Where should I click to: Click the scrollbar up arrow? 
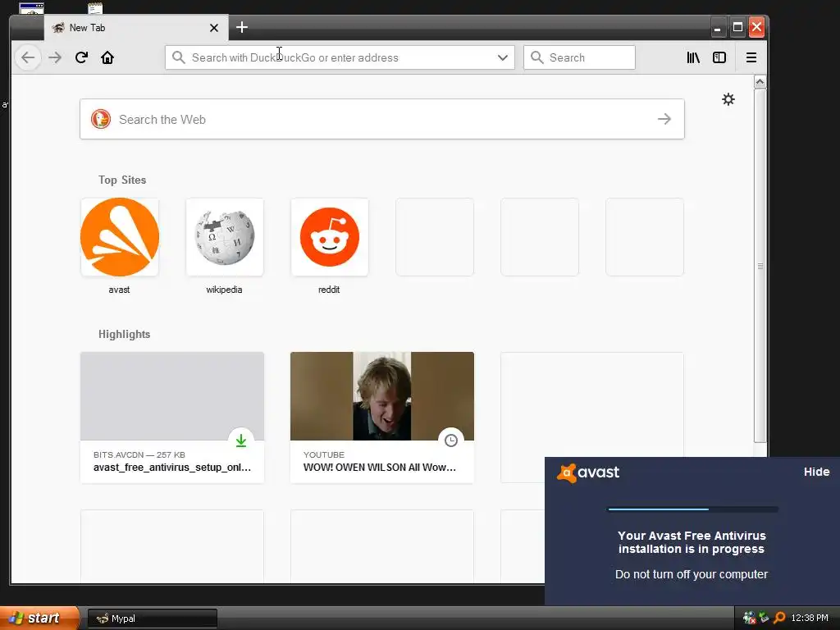click(760, 81)
